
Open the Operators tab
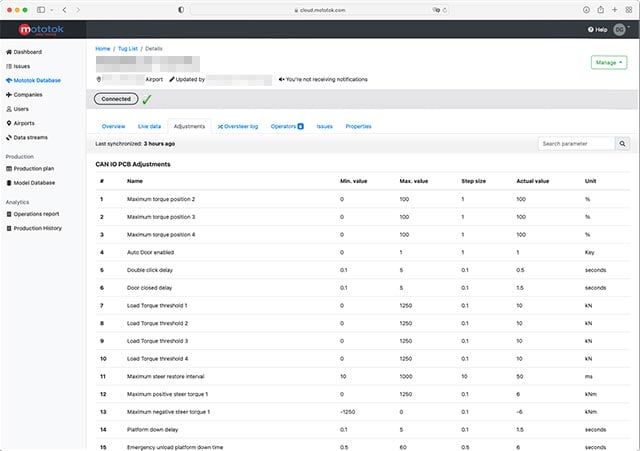pos(287,127)
